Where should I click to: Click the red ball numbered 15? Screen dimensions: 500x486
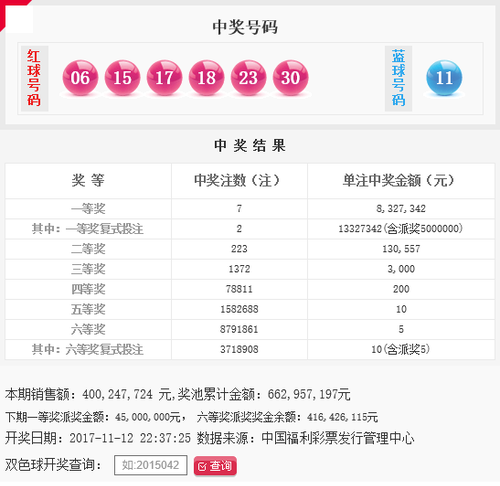[122, 78]
